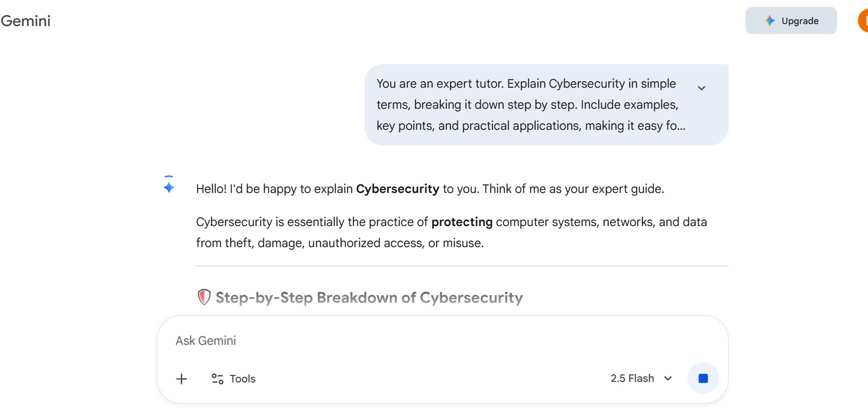This screenshot has height=413, width=868.
Task: Click the colorful sparkle icon in Upgrade
Action: [769, 21]
